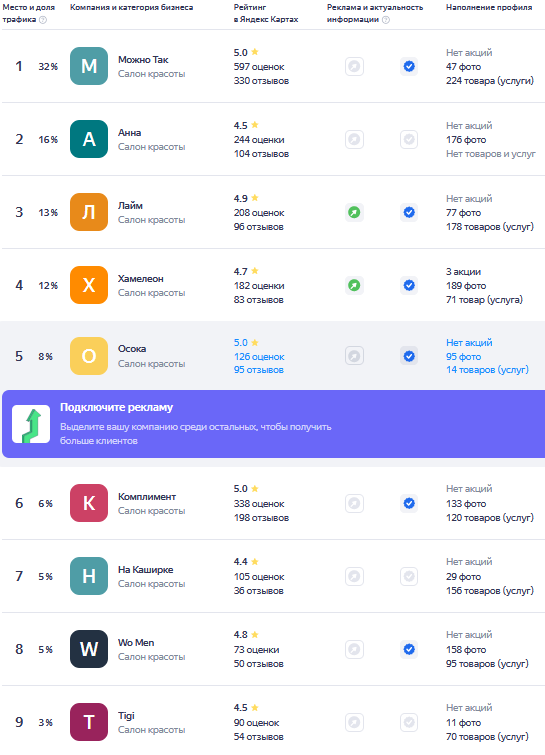Click the teal M avatar of Можно Так

[89, 66]
